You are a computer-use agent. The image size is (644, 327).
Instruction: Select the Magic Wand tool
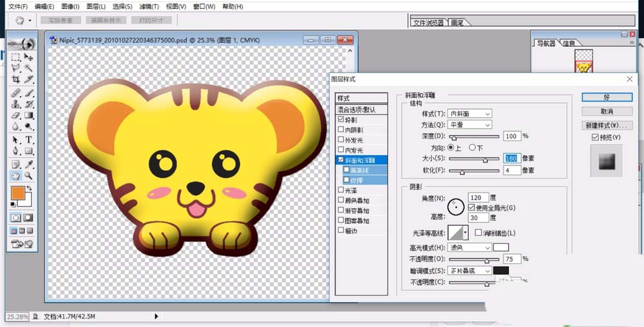pos(28,68)
